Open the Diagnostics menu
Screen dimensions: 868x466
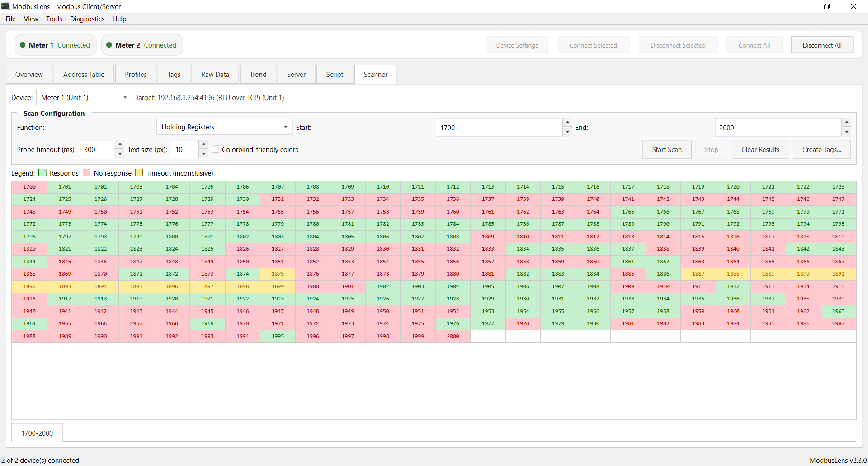87,19
